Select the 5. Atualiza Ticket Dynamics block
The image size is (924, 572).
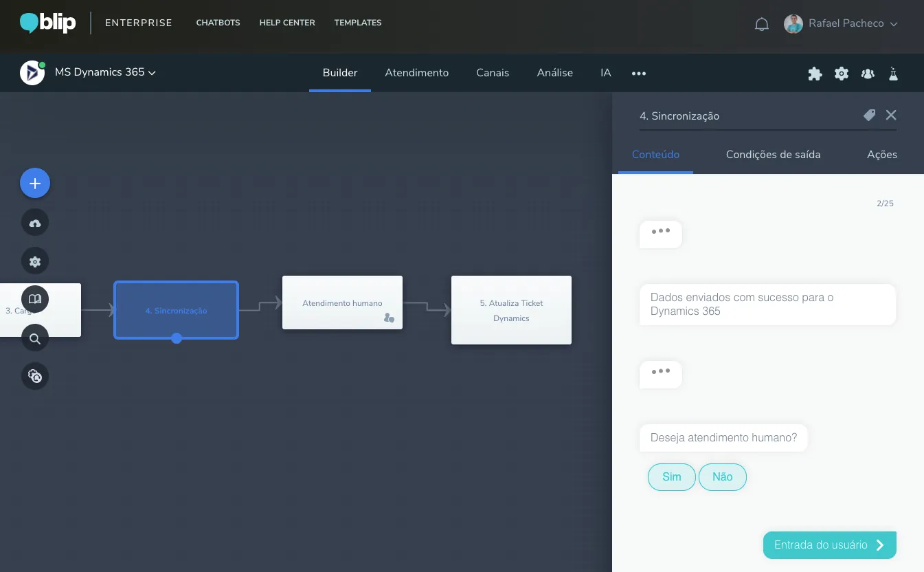pos(511,310)
